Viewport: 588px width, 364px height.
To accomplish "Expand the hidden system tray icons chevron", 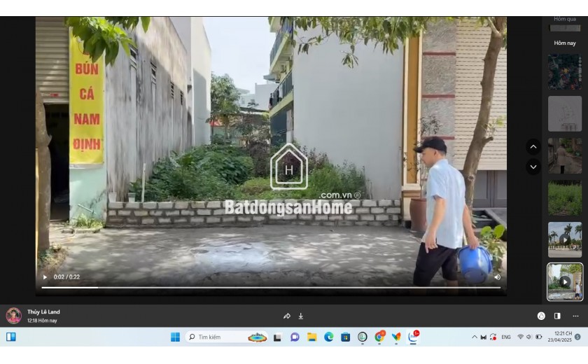I will pyautogui.click(x=474, y=337).
